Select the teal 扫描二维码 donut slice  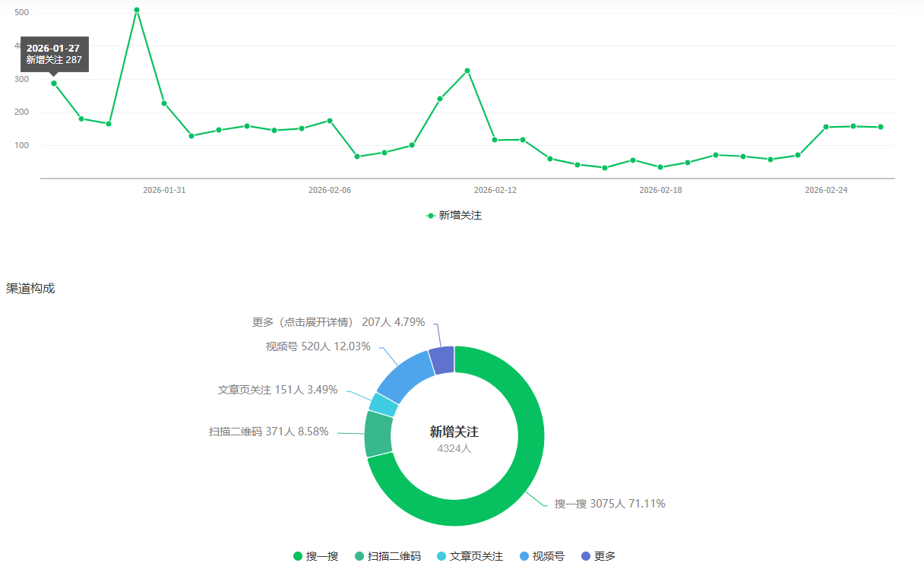[x=378, y=434]
